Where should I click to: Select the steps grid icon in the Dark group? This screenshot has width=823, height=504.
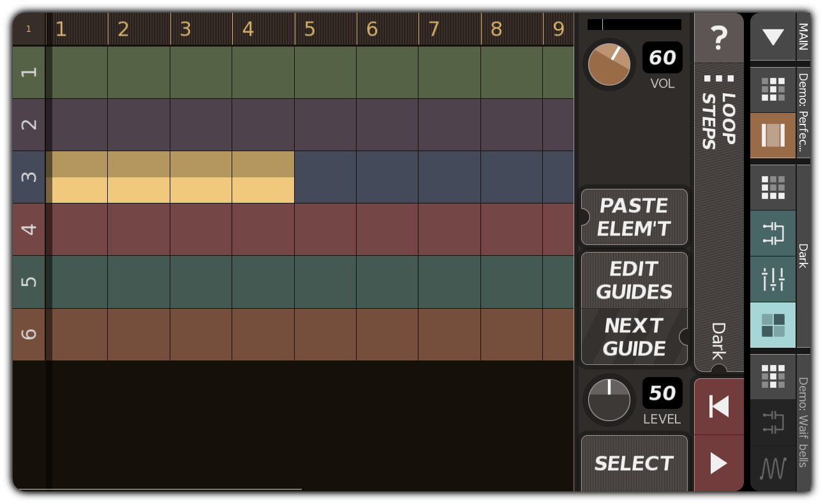(x=773, y=186)
